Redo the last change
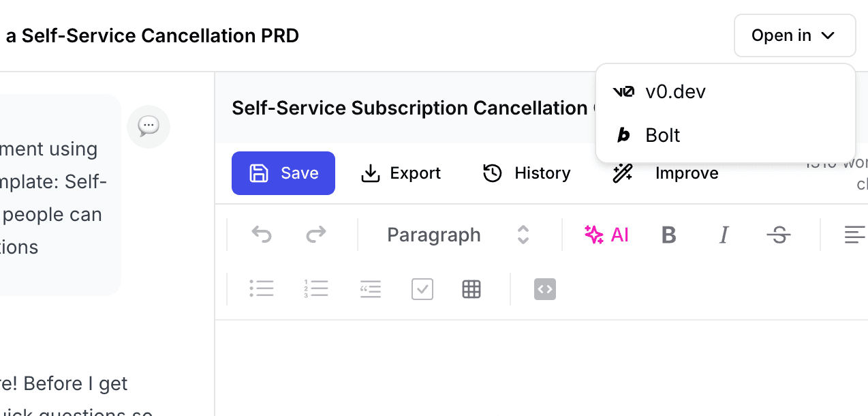Image resolution: width=868 pixels, height=416 pixels. pos(315,234)
